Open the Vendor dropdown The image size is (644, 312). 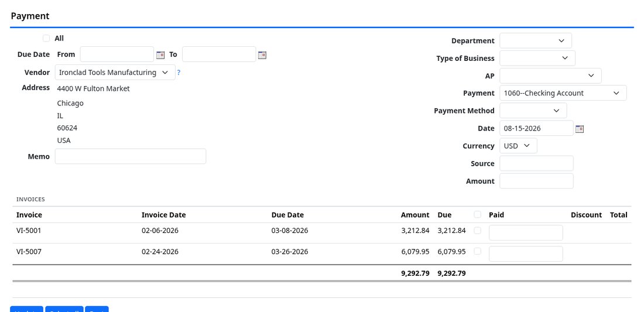coord(115,72)
